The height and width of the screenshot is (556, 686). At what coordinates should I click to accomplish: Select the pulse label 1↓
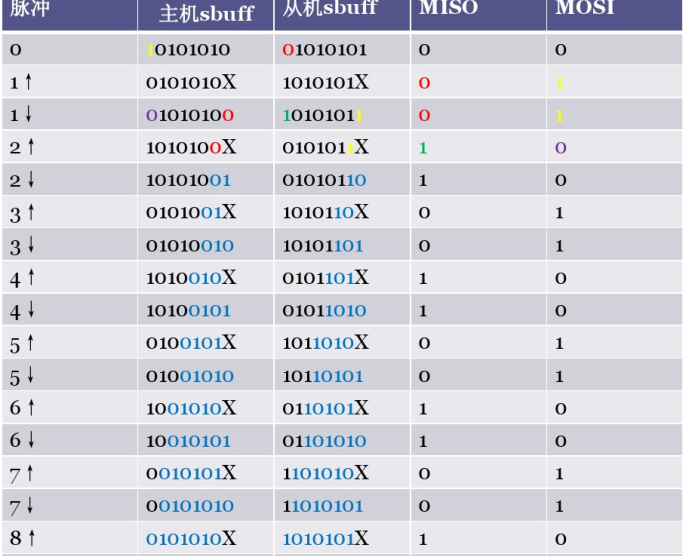click(21, 115)
